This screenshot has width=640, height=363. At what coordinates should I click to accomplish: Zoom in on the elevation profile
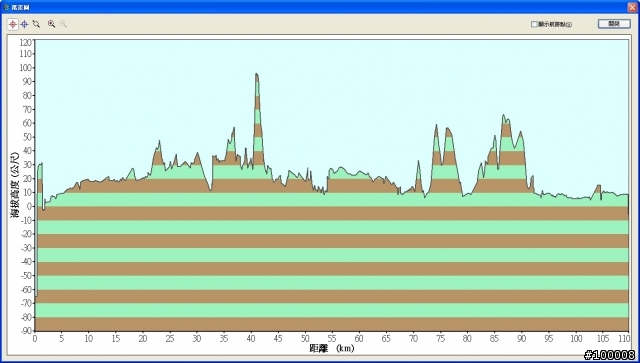tap(51, 24)
